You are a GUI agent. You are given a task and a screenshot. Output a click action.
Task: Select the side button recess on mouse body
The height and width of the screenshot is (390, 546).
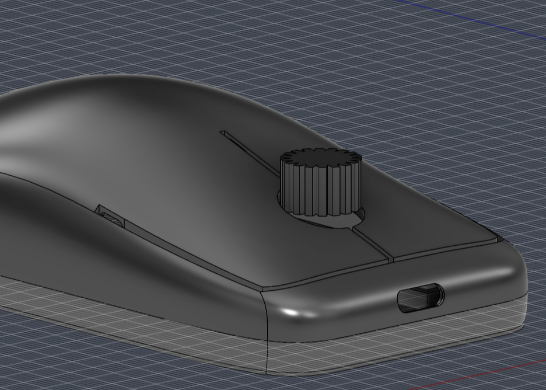pyautogui.click(x=110, y=216)
